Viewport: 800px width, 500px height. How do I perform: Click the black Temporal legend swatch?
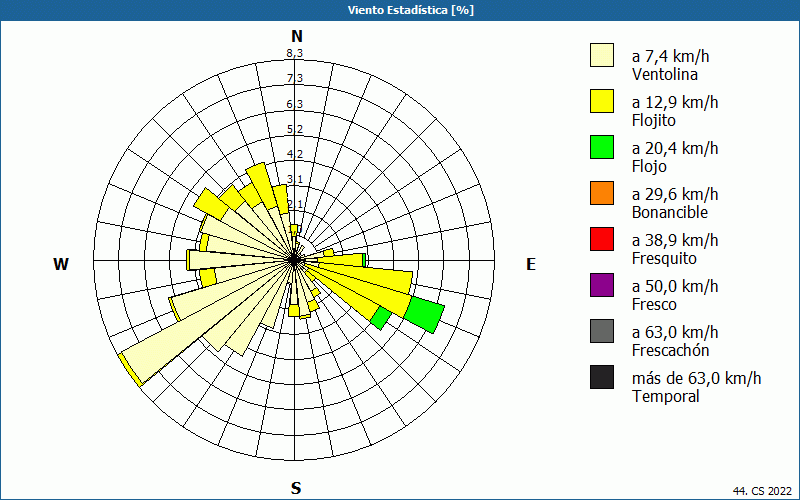[x=602, y=377]
